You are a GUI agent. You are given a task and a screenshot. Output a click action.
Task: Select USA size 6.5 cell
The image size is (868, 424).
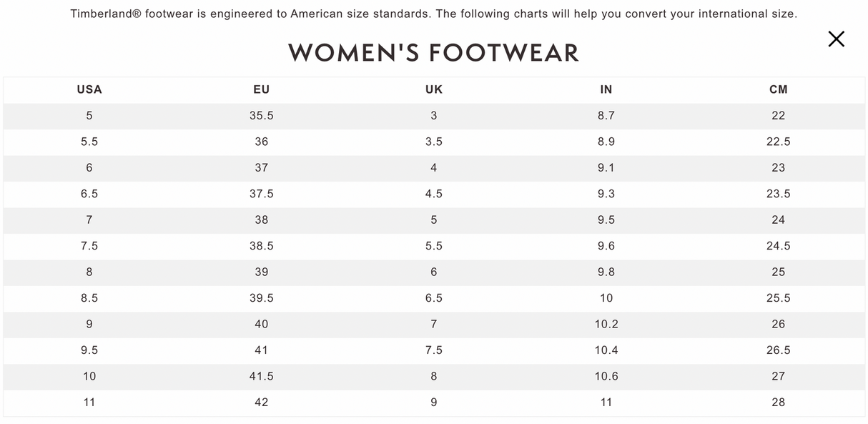[x=89, y=194]
